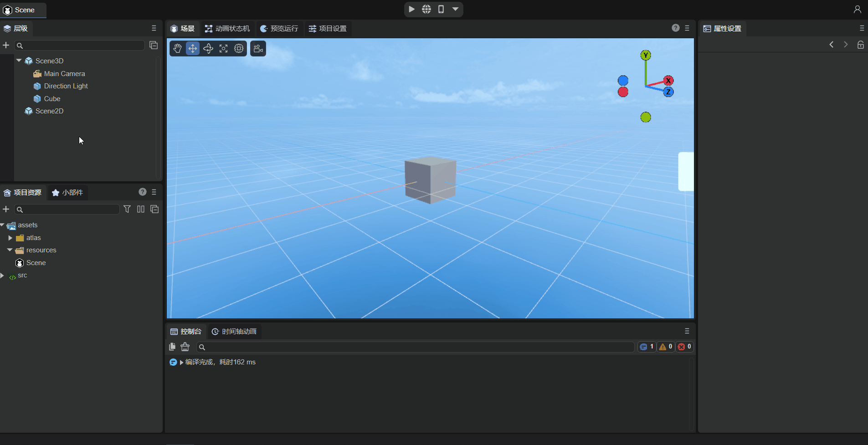
Task: Switch to the 时间轴动画 tab
Action: [234, 332]
